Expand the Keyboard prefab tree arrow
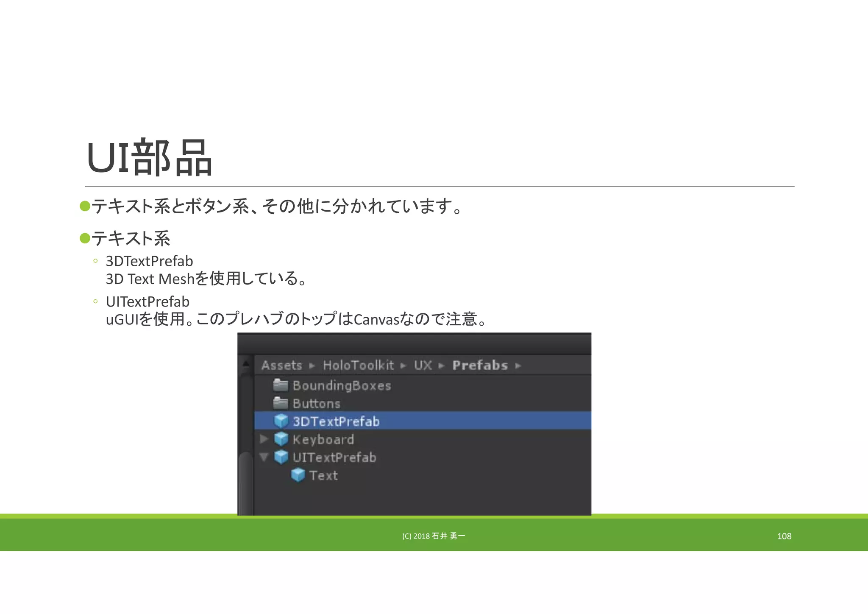The width and height of the screenshot is (868, 614). pos(264,439)
